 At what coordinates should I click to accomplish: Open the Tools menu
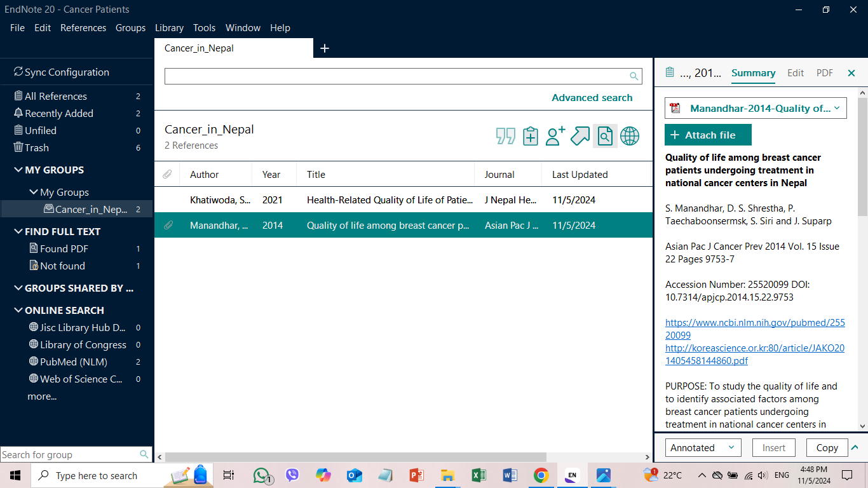click(204, 28)
